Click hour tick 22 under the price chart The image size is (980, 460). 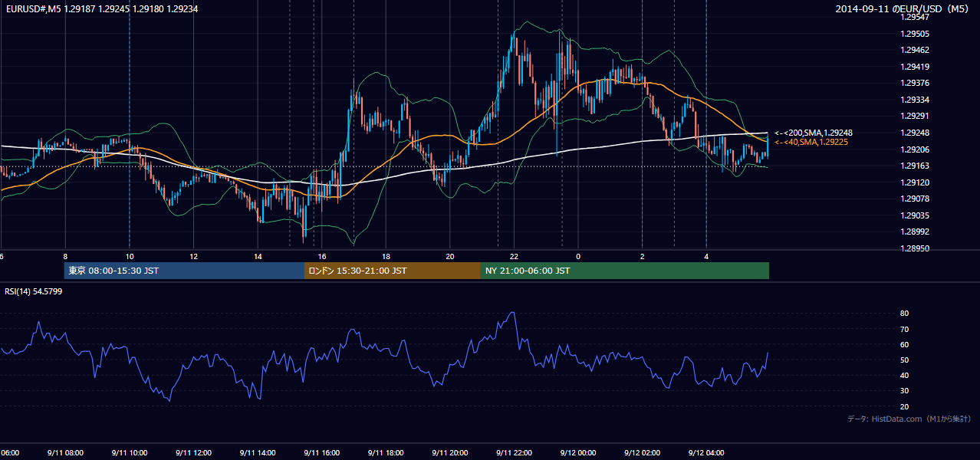[x=514, y=256]
